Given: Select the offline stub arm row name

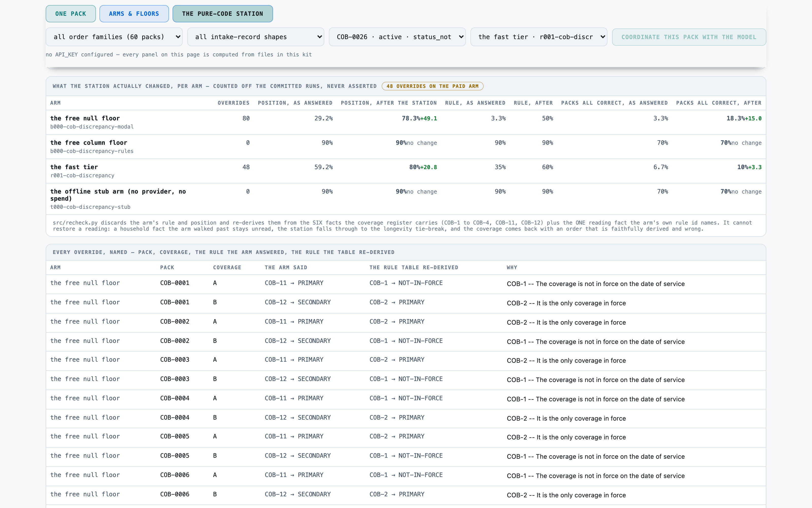Looking at the screenshot, I should point(118,195).
